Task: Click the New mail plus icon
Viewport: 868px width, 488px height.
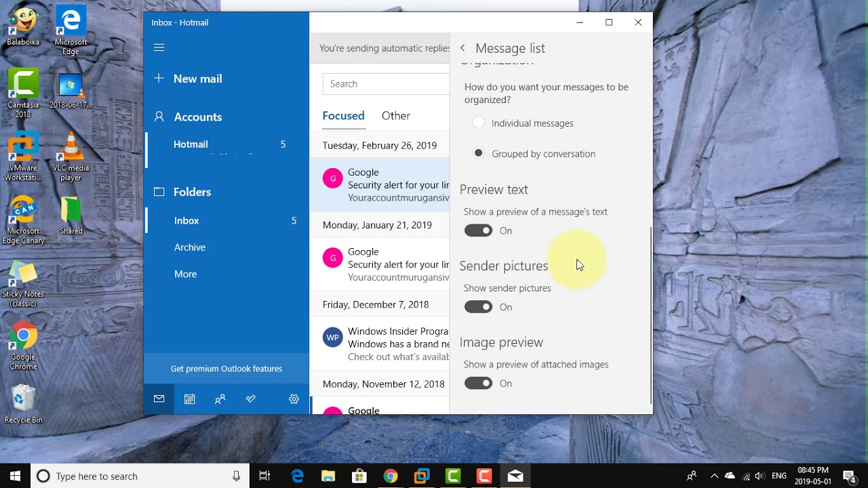Action: (159, 79)
